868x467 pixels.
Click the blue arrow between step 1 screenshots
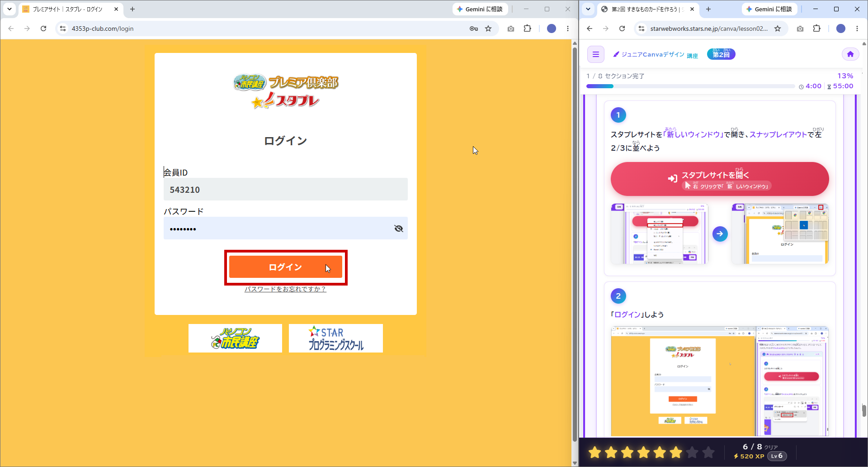pyautogui.click(x=720, y=234)
